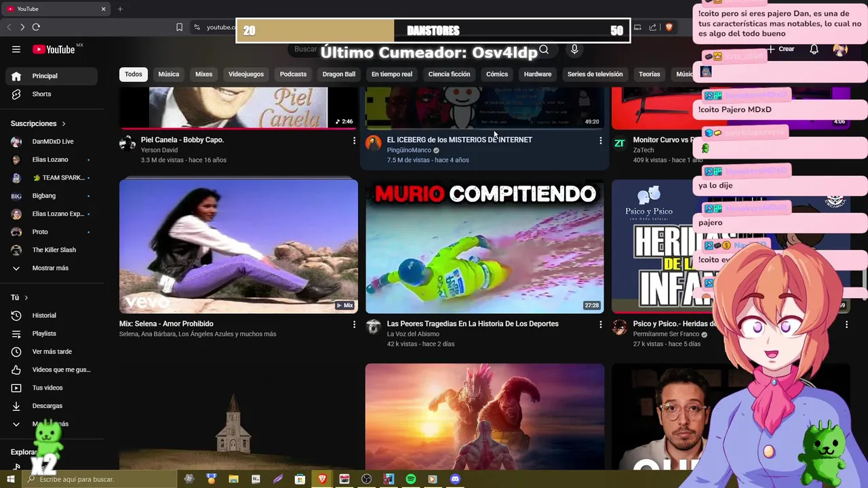Viewport: 868px width, 488px height.
Task: Open options menu for Piel Canela video
Action: (x=354, y=140)
